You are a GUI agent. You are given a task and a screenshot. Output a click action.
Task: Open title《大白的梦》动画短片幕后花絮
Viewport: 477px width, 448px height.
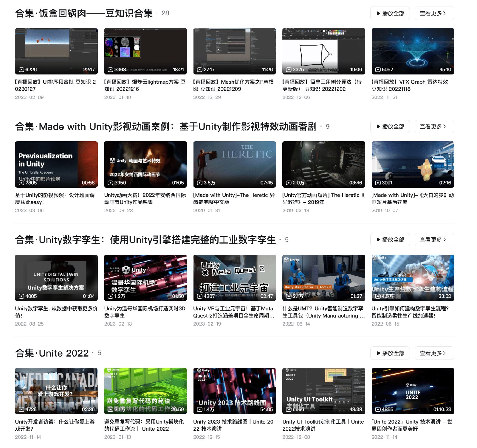[413, 199]
